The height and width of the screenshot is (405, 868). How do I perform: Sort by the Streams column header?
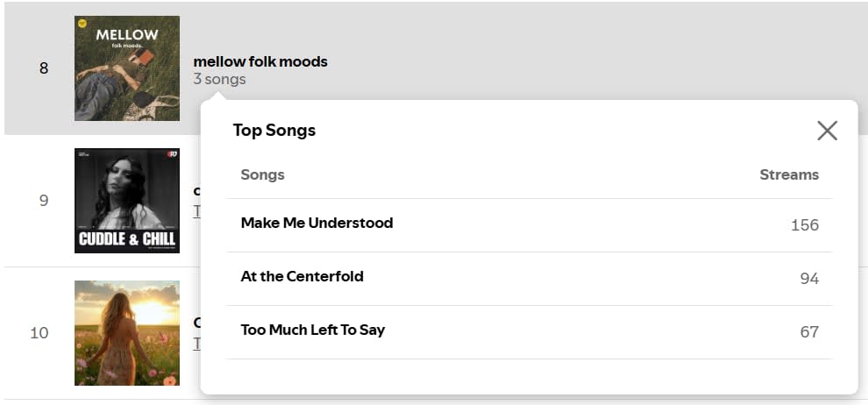[x=788, y=174]
